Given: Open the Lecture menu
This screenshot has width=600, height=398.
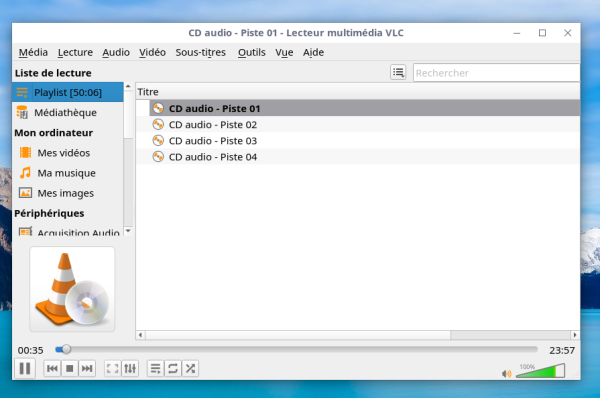Looking at the screenshot, I should tap(75, 52).
